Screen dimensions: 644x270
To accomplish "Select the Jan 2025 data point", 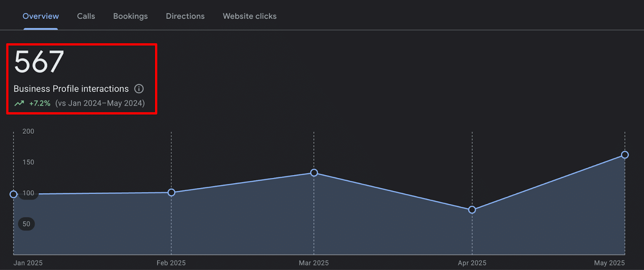I will click(14, 194).
